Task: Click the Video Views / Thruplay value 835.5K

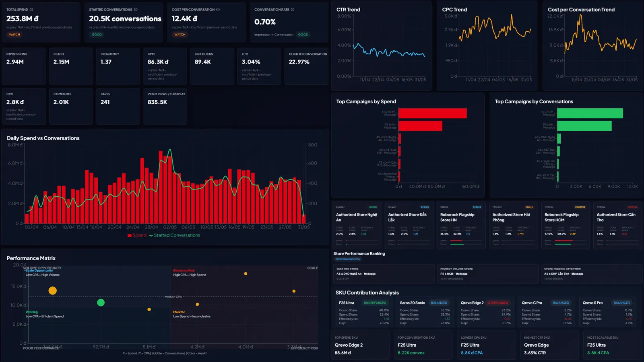Action: [x=157, y=102]
